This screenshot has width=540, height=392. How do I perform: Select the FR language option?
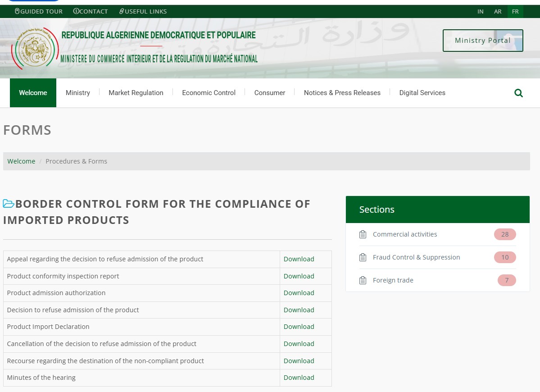coord(515,12)
